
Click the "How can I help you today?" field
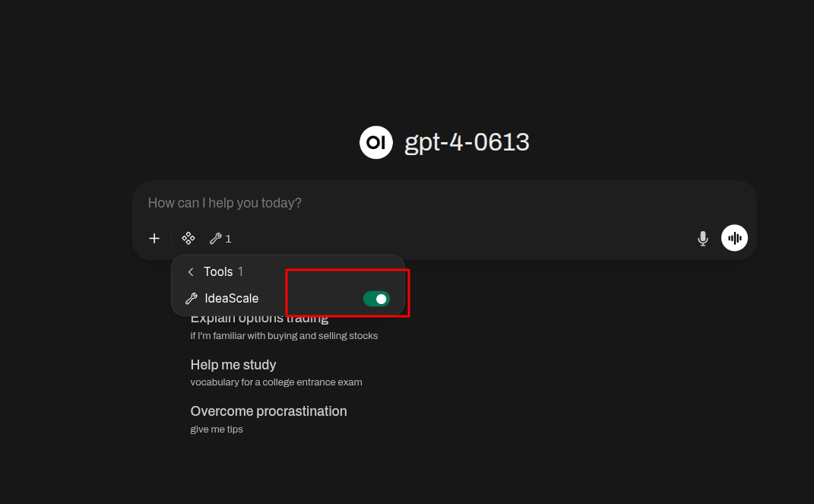[426, 203]
